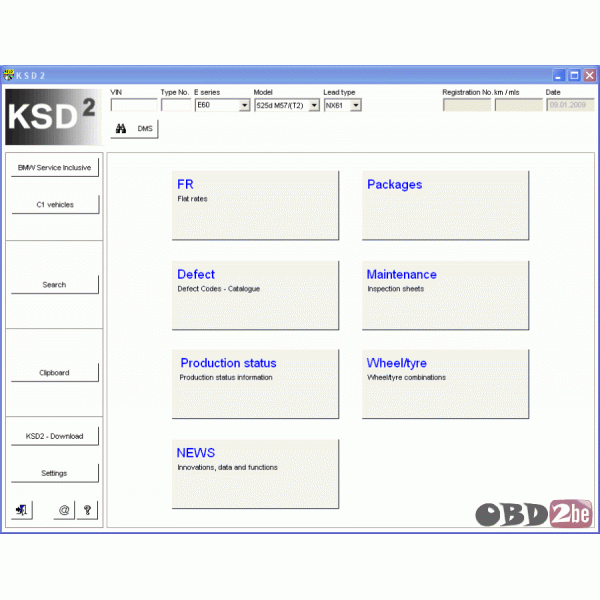The height and width of the screenshot is (600, 600).
Task: Click KSD2 - Download button
Action: click(x=55, y=436)
